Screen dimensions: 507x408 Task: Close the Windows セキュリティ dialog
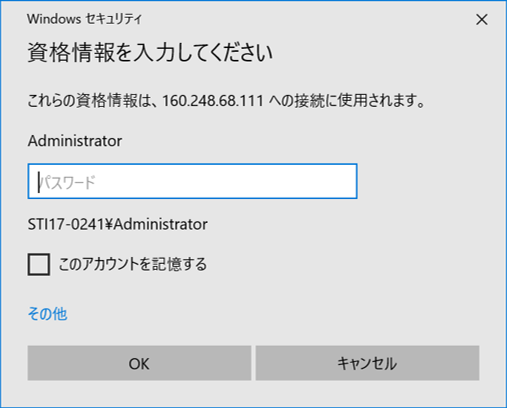point(482,20)
